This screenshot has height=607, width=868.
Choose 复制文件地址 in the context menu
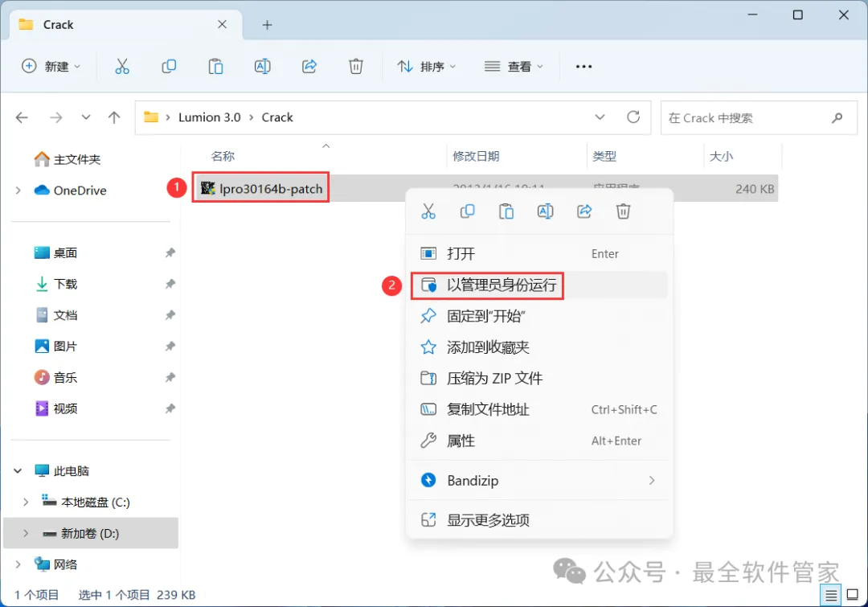tap(539, 410)
